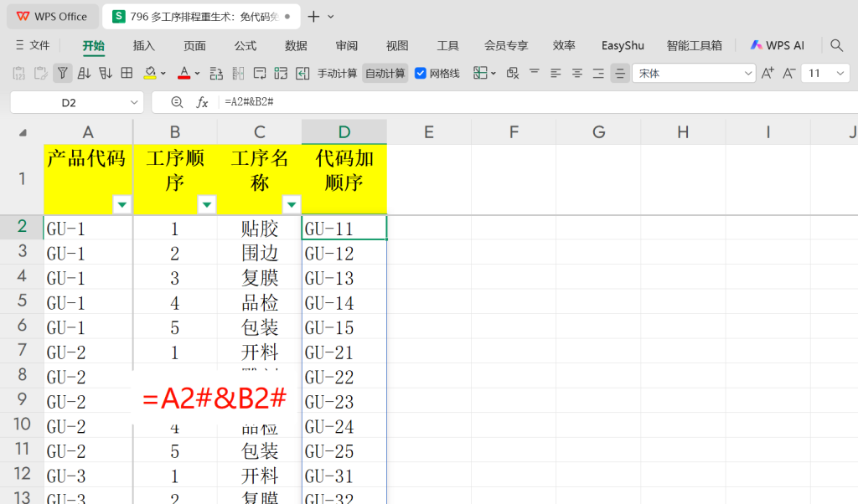The width and height of the screenshot is (858, 504).
Task: Open the fill color dropdown arrow
Action: pyautogui.click(x=163, y=73)
